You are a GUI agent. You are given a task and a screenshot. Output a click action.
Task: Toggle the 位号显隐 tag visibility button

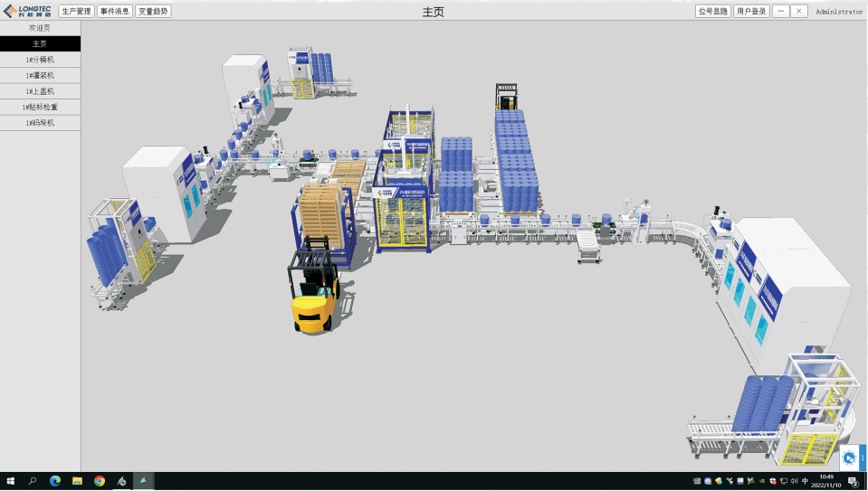tap(712, 12)
